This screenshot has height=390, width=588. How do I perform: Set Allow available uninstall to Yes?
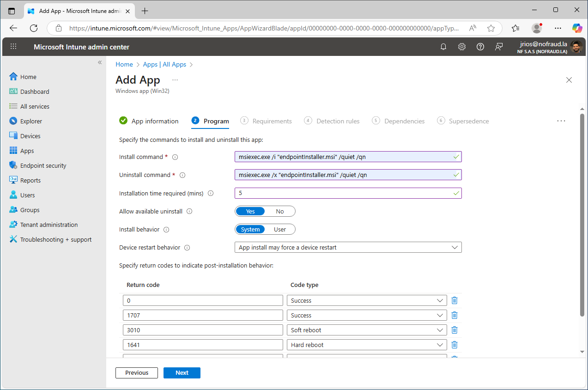250,211
